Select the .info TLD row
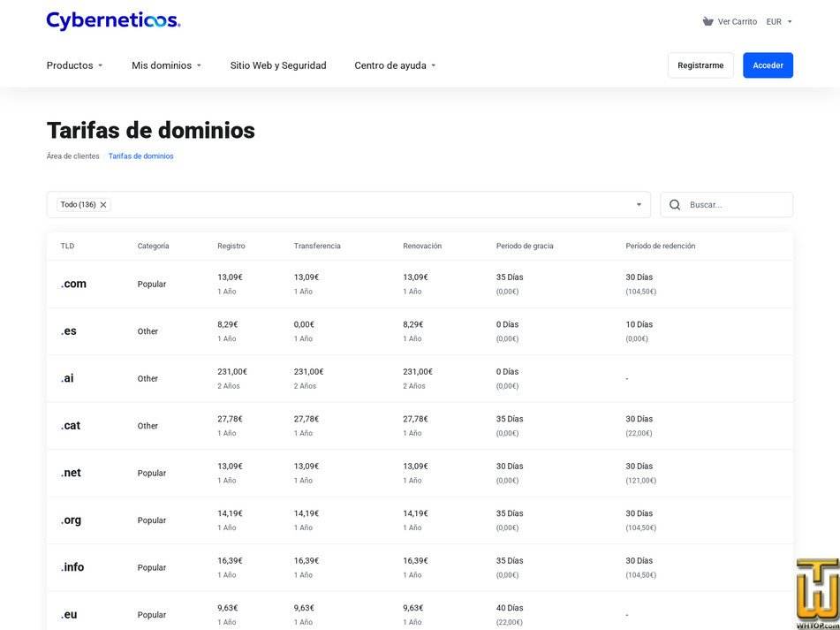Image resolution: width=840 pixels, height=630 pixels. tap(420, 567)
